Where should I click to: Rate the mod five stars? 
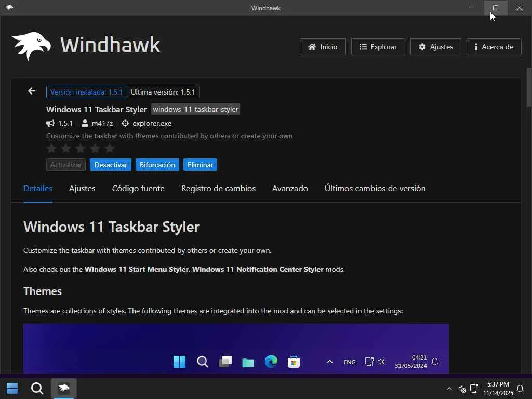[110, 148]
